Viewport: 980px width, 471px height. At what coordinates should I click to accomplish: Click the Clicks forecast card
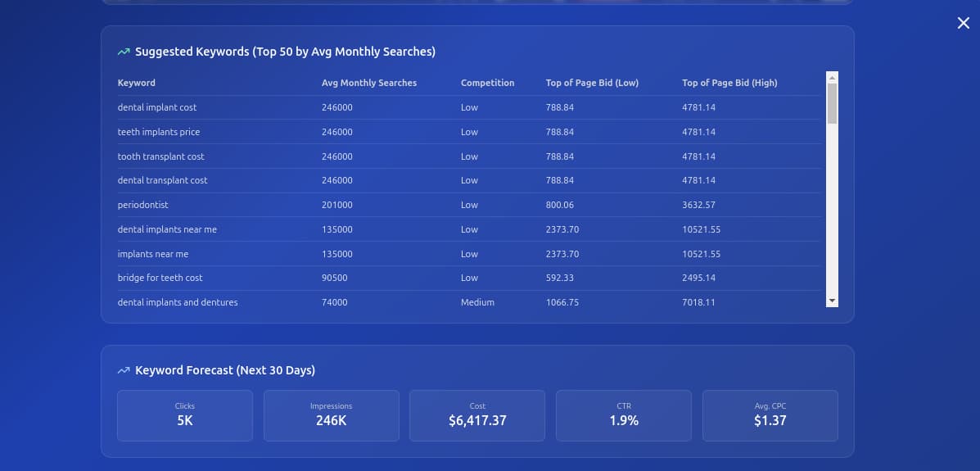(185, 415)
